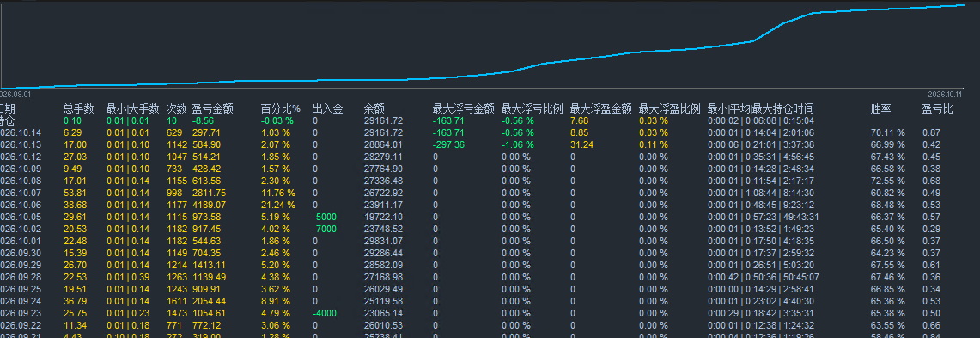Click the 70.11 % win rate
The width and height of the screenshot is (980, 338).
click(887, 132)
